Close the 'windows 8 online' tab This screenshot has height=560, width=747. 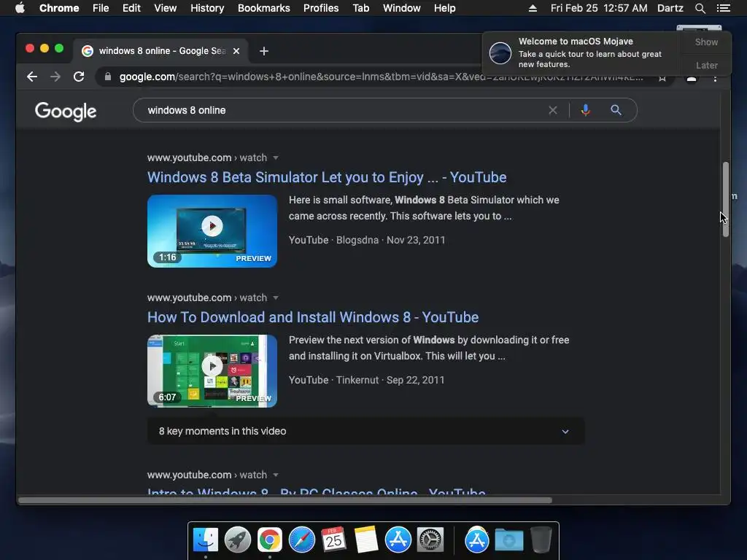click(x=236, y=51)
